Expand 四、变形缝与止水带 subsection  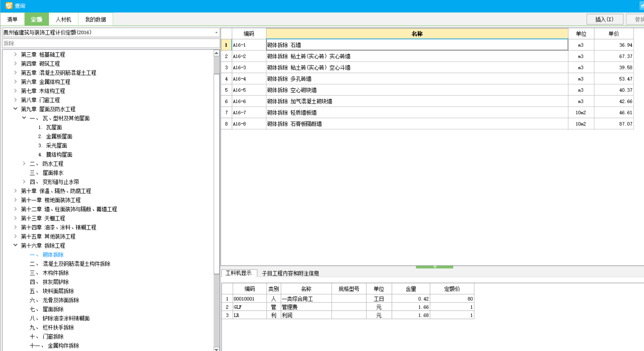coord(24,182)
